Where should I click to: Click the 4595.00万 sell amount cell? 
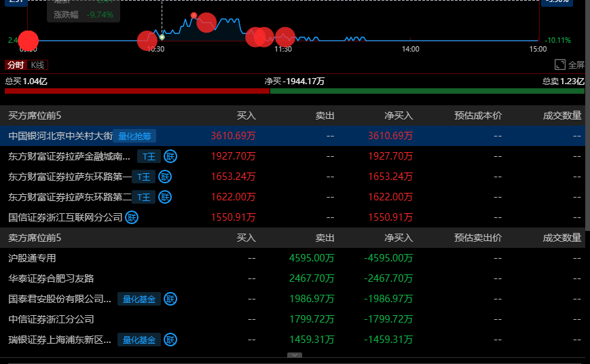[312, 258]
